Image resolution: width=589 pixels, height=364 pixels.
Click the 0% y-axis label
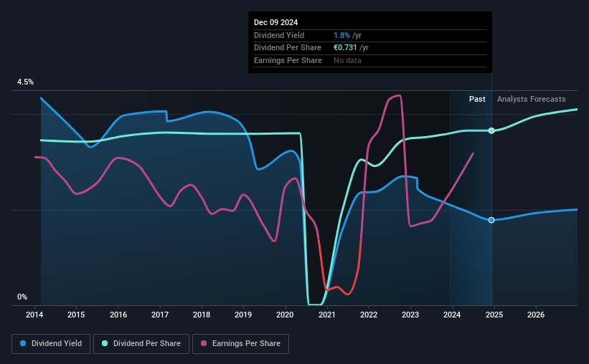pyautogui.click(x=22, y=297)
